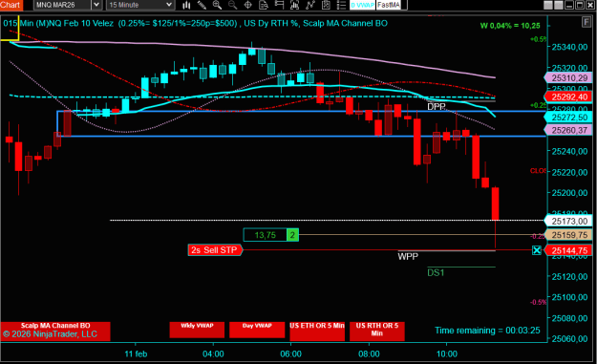The width and height of the screenshot is (597, 364).
Task: Click the 25060,00 price axis label
Action: (569, 338)
